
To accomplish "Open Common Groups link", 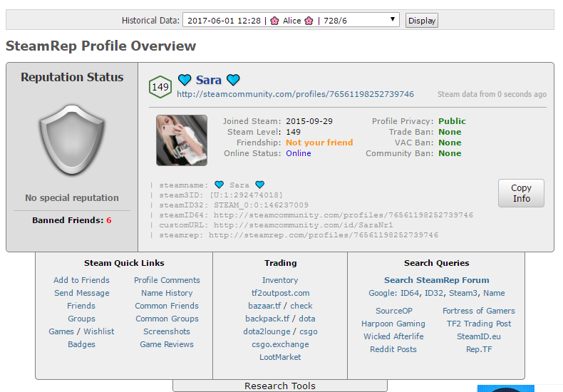I will (167, 319).
